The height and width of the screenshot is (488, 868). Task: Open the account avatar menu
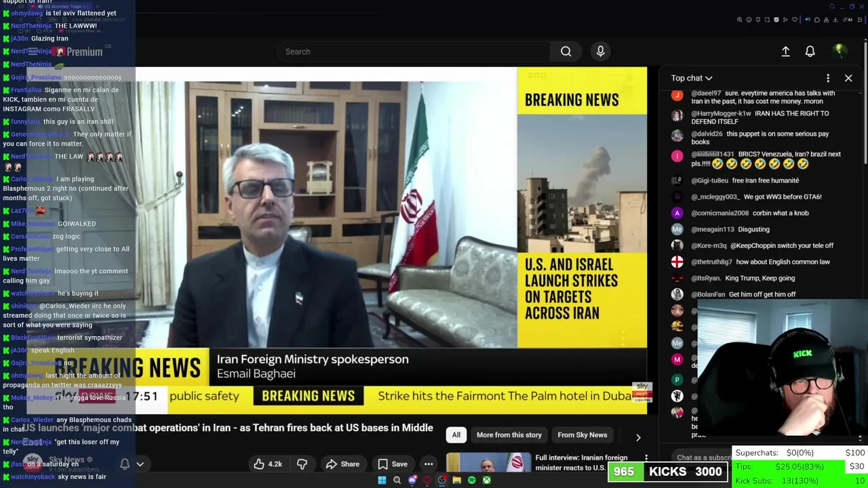[839, 51]
